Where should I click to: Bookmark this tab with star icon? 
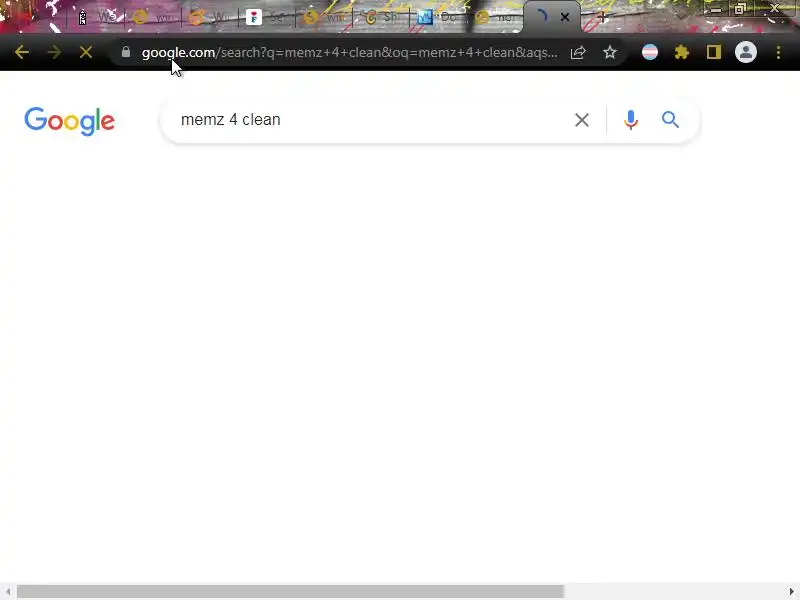pos(610,52)
